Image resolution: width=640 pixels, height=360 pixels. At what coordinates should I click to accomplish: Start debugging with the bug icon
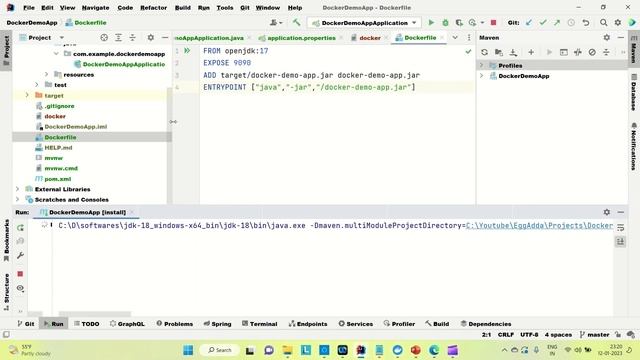[x=445, y=22]
